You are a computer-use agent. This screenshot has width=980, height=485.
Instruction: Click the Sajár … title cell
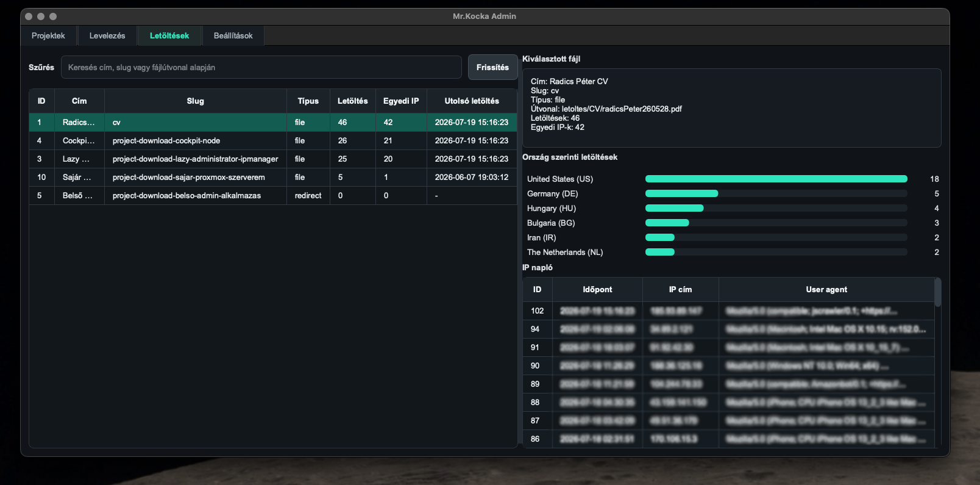[x=79, y=178]
